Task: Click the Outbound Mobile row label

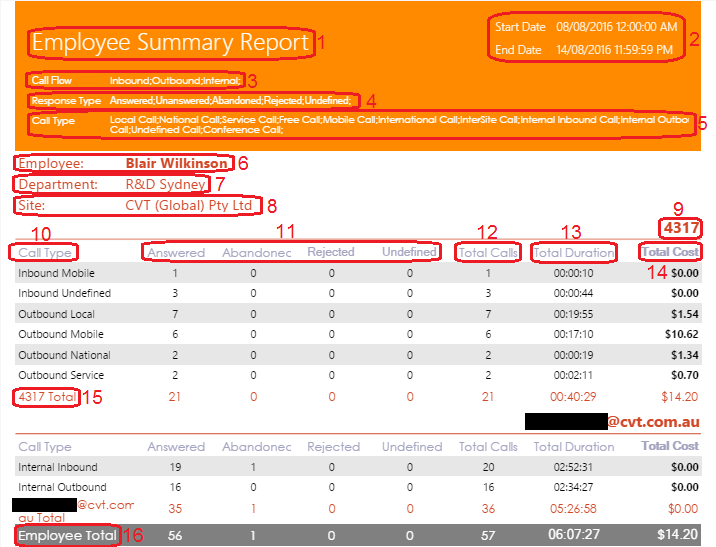Action: (x=61, y=334)
